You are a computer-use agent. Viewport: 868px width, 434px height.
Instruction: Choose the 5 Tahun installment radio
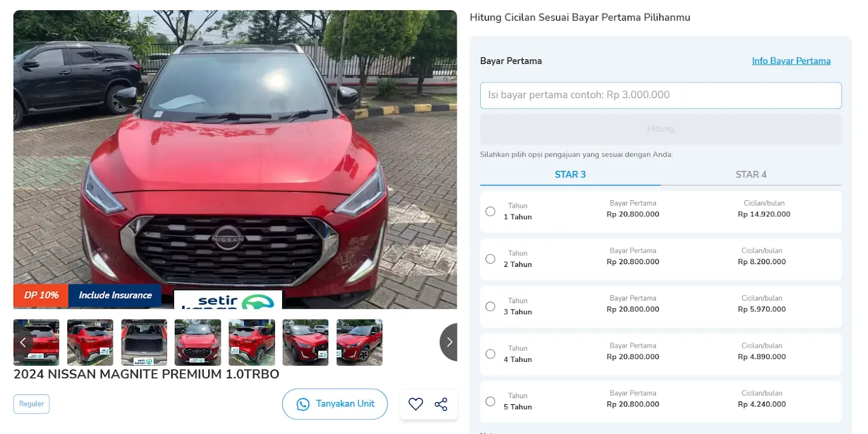(490, 401)
